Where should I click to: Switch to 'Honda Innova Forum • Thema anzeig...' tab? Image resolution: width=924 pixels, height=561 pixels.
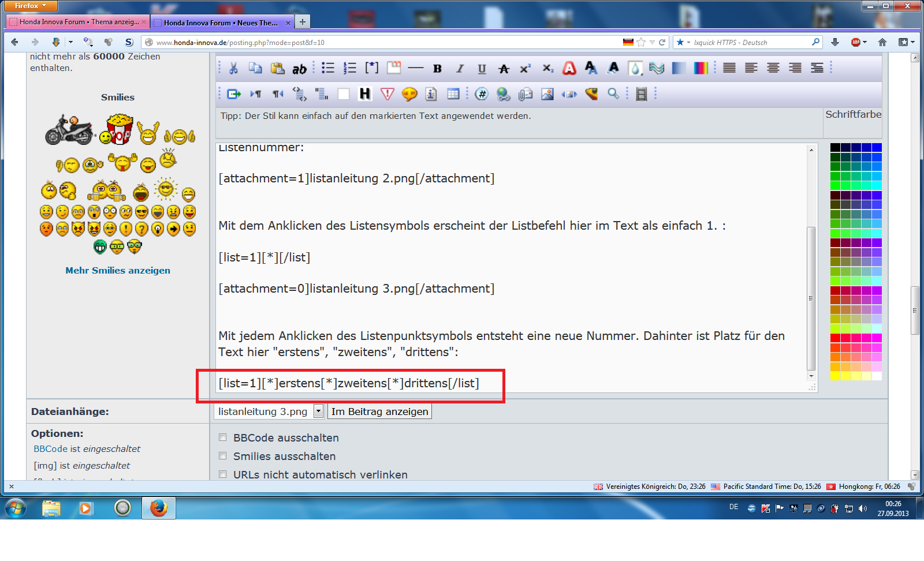tap(79, 22)
